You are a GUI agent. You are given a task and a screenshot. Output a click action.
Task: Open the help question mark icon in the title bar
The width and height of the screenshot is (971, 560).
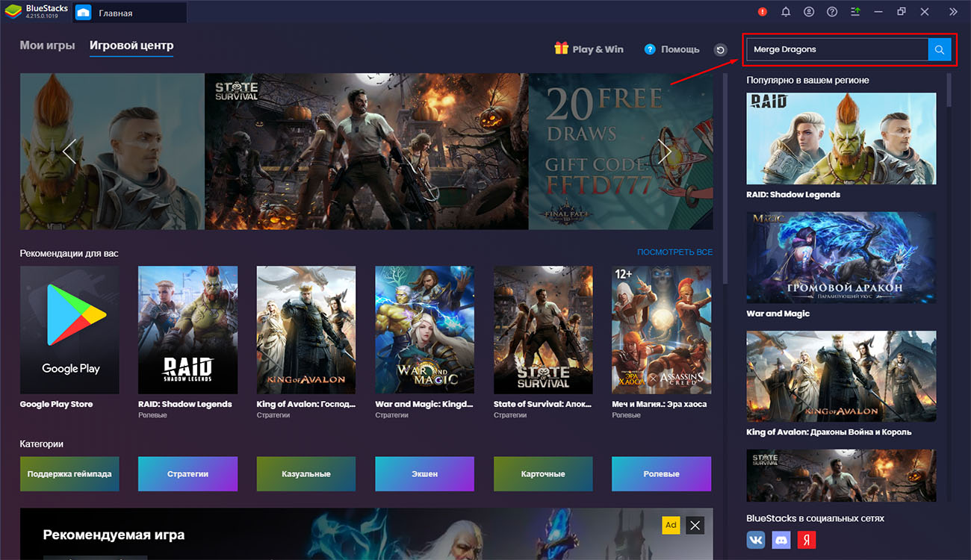(x=832, y=12)
